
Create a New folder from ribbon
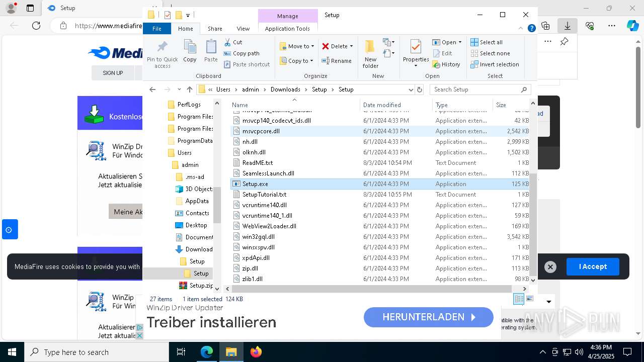click(370, 54)
